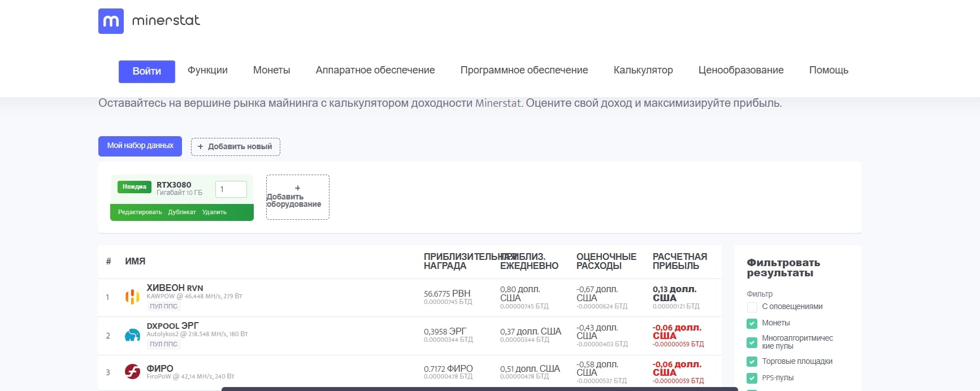Open the "ФИРО" coin row name
The image size is (980, 391).
click(160, 368)
